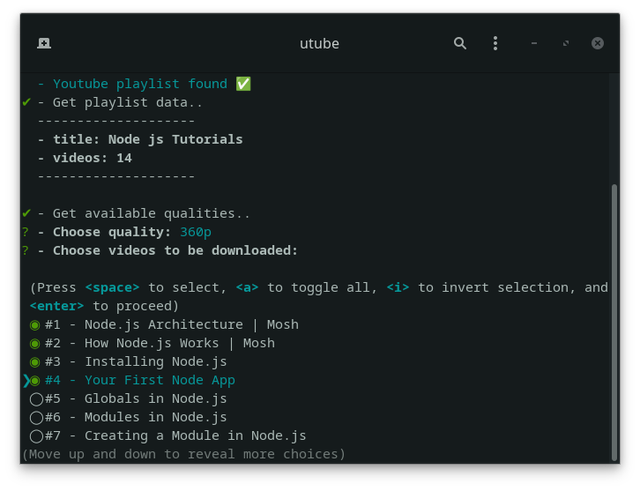Open the three-dot terminal menu
This screenshot has height=491, width=640.
coord(495,43)
